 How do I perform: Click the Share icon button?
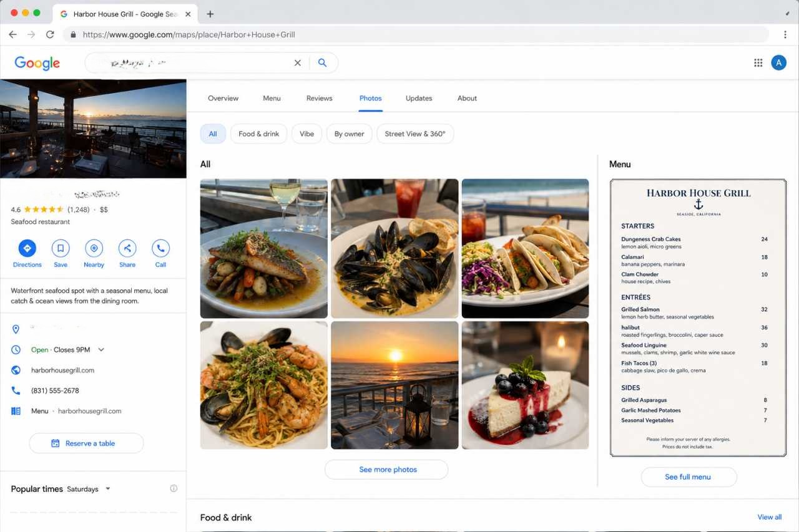click(127, 248)
